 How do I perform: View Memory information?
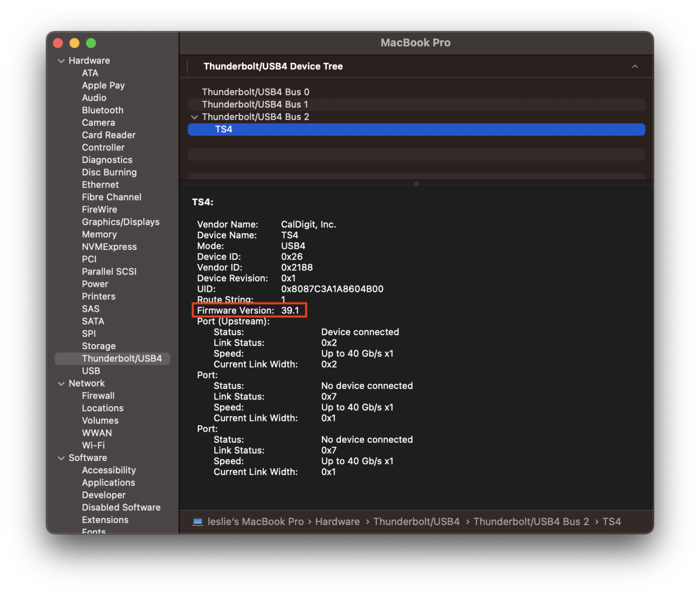pyautogui.click(x=99, y=234)
